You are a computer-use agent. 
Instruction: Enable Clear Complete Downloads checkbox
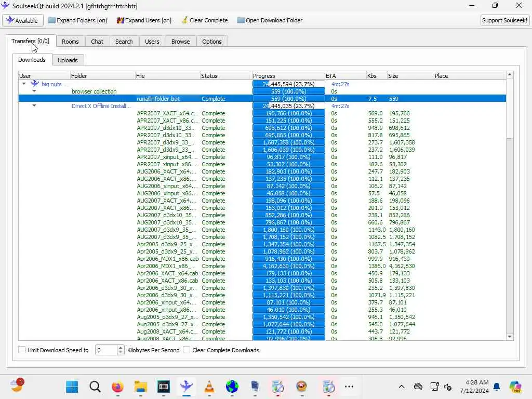pyautogui.click(x=187, y=350)
